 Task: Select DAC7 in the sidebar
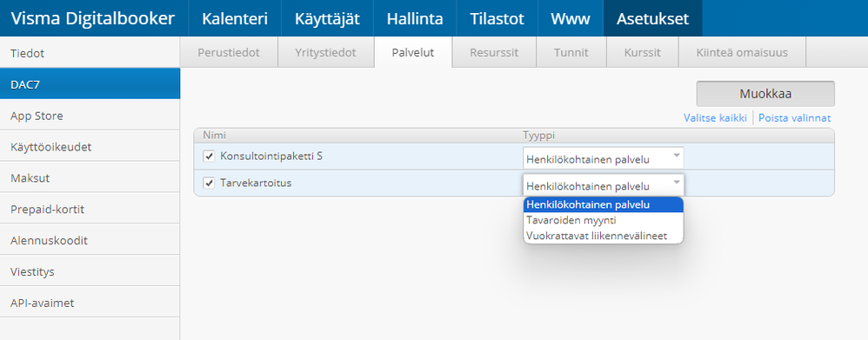click(90, 84)
